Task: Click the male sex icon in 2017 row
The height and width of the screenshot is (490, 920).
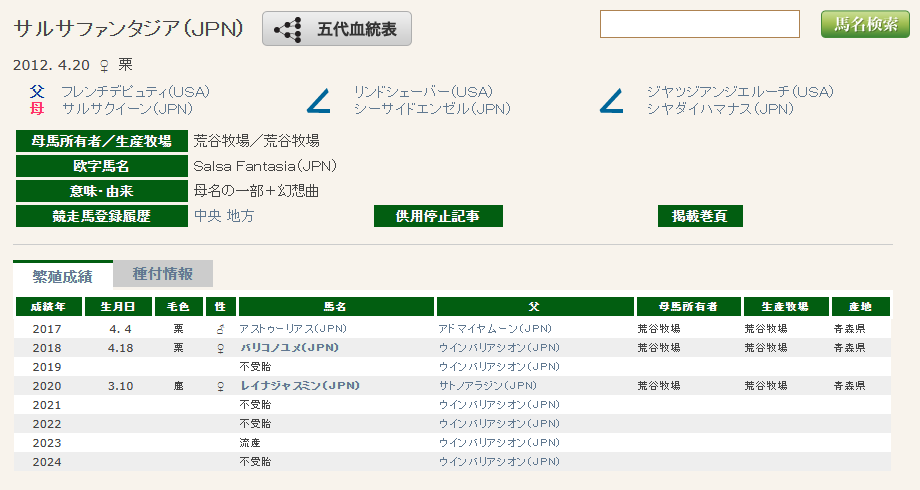Action: pyautogui.click(x=221, y=329)
